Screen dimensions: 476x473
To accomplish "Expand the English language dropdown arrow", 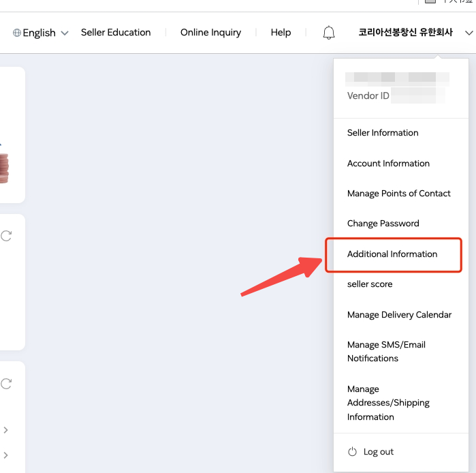I will [65, 33].
